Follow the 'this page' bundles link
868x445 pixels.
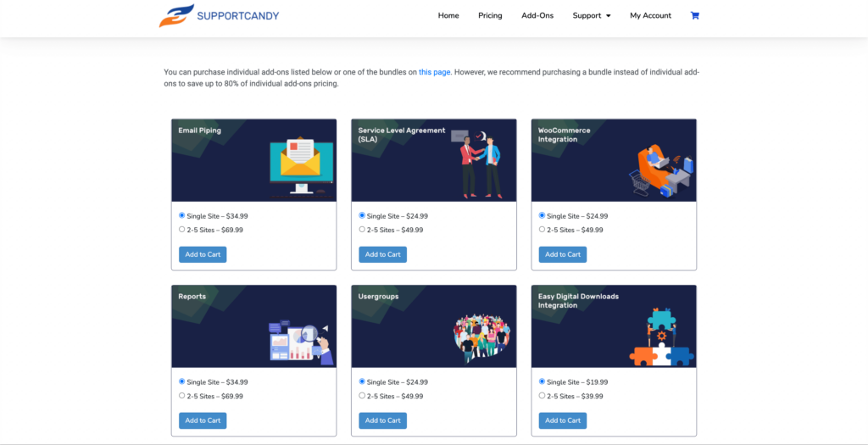coord(435,72)
